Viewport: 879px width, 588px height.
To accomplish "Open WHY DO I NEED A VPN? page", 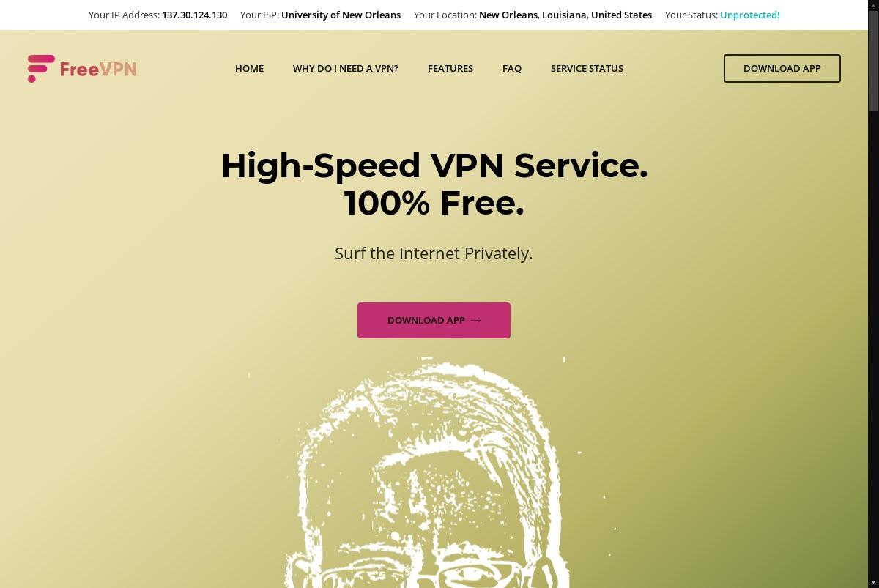I will pos(346,68).
